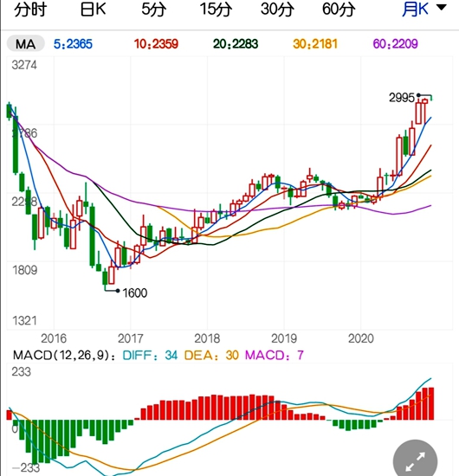
Task: Switch to the 分时 intraday tab
Action: click(30, 10)
